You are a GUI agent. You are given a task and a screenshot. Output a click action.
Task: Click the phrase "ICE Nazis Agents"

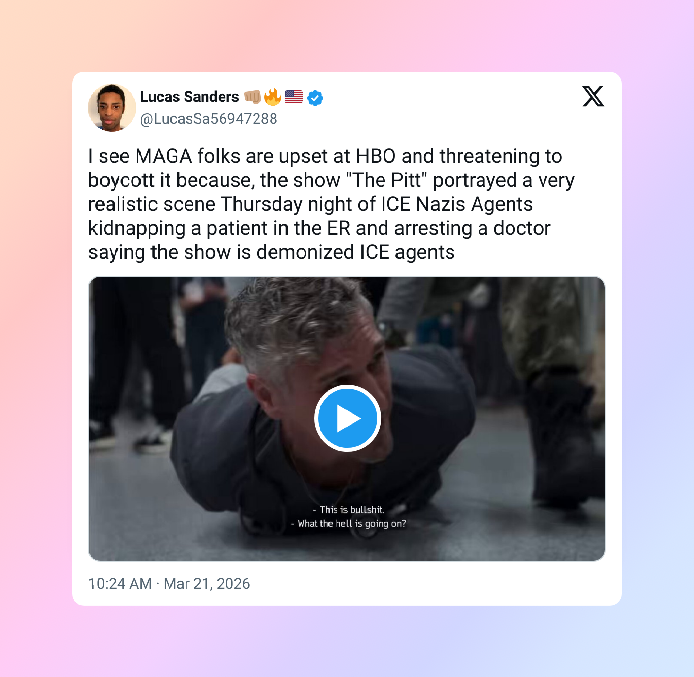tap(457, 204)
